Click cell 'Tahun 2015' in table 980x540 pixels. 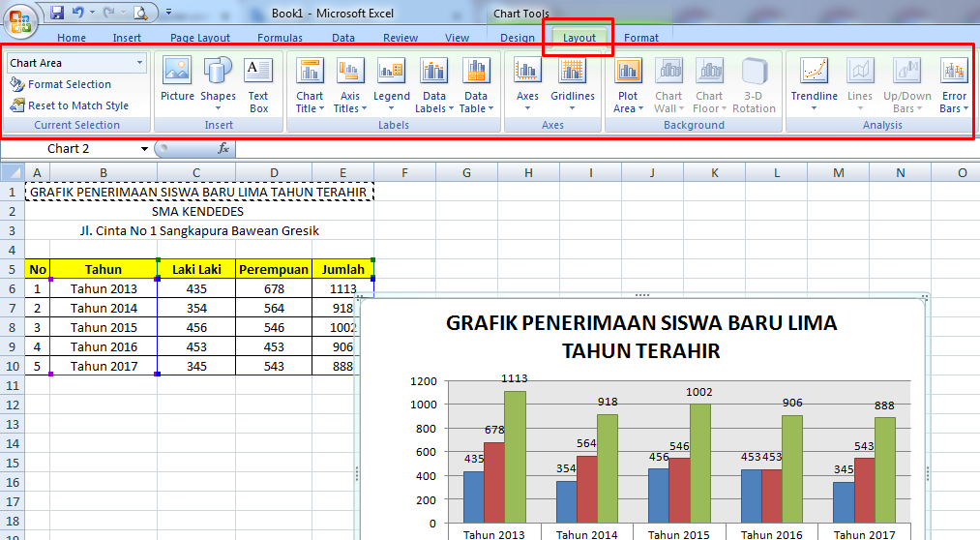[104, 327]
